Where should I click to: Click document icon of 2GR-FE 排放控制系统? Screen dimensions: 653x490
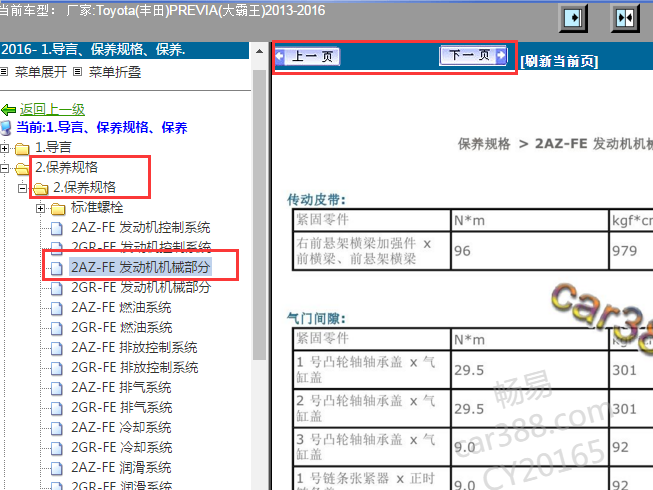pos(57,368)
